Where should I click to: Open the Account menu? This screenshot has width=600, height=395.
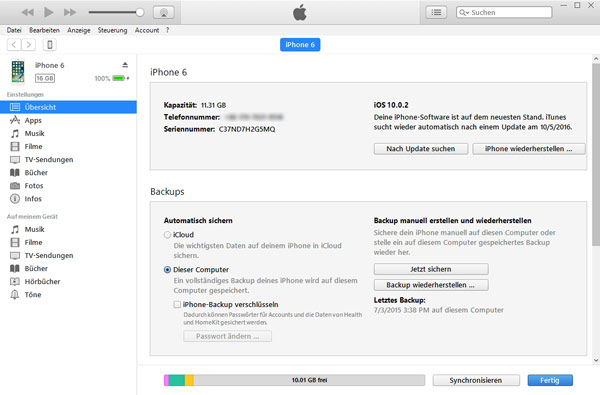point(147,30)
